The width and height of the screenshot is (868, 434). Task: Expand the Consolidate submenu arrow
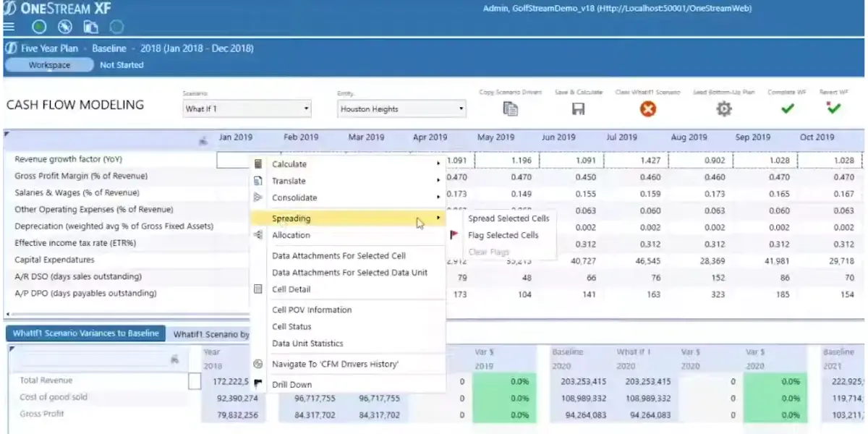pyautogui.click(x=438, y=197)
